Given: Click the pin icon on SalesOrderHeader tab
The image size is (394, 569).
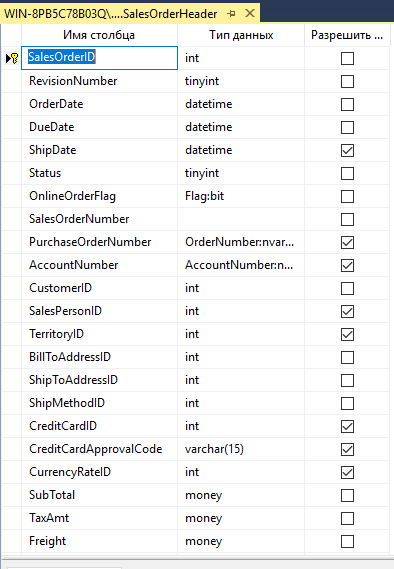Looking at the screenshot, I should 231,14.
